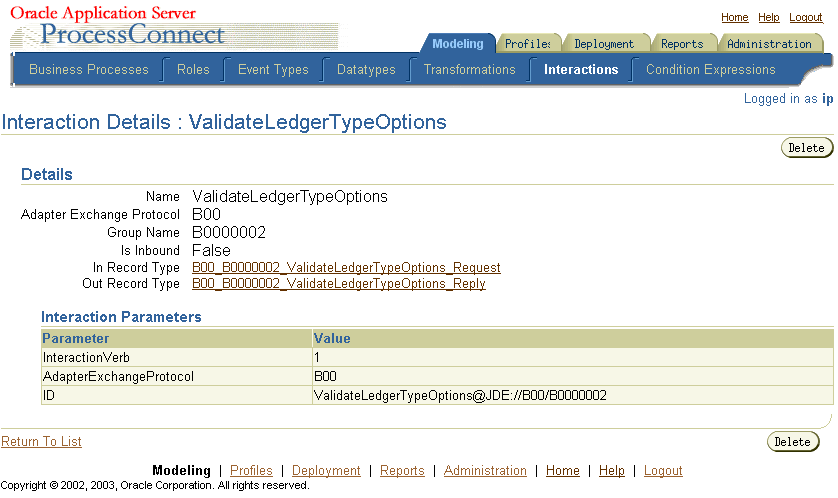The image size is (838, 498).
Task: Open Administration link in the footer
Action: tap(485, 471)
